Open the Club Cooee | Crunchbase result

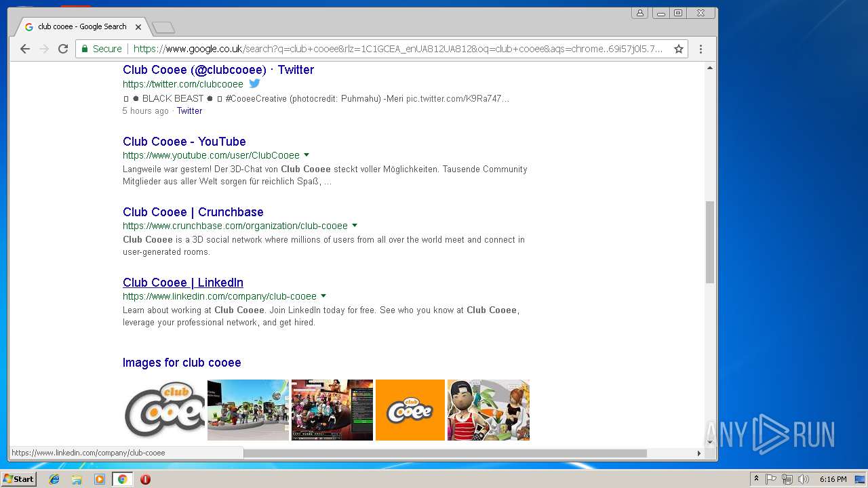pyautogui.click(x=193, y=212)
